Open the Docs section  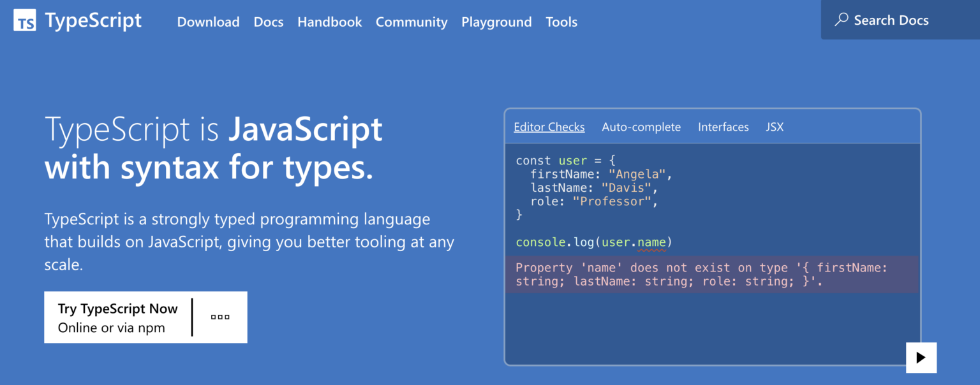coord(269,22)
